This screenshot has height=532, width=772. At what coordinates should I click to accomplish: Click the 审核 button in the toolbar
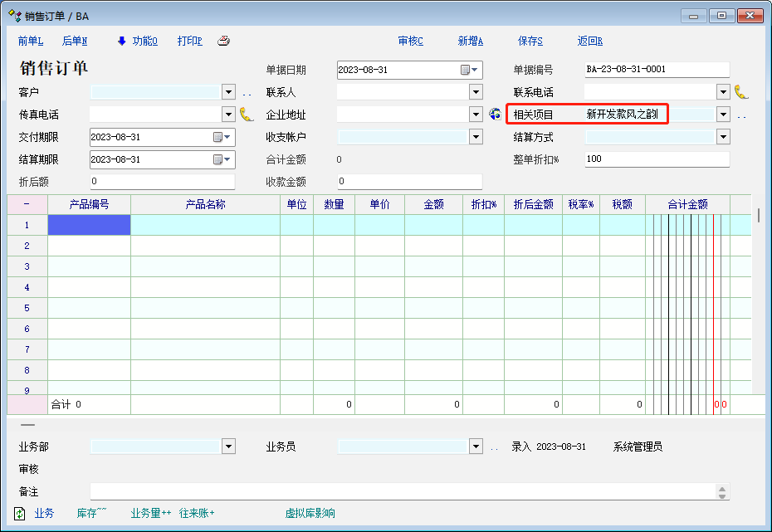(x=410, y=41)
